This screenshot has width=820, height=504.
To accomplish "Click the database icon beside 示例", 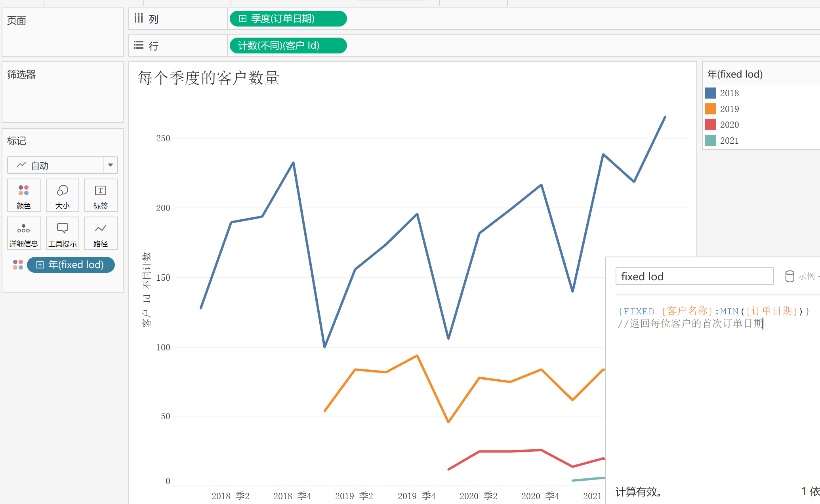I will 789,276.
